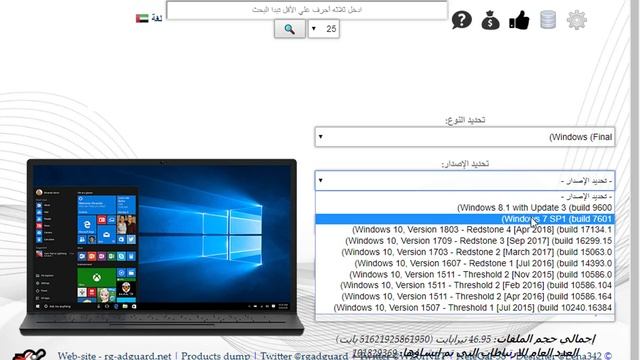Select Version 1507 Threshold 1 Jul 2015
Screen dimensions: 640x360
tap(465, 308)
